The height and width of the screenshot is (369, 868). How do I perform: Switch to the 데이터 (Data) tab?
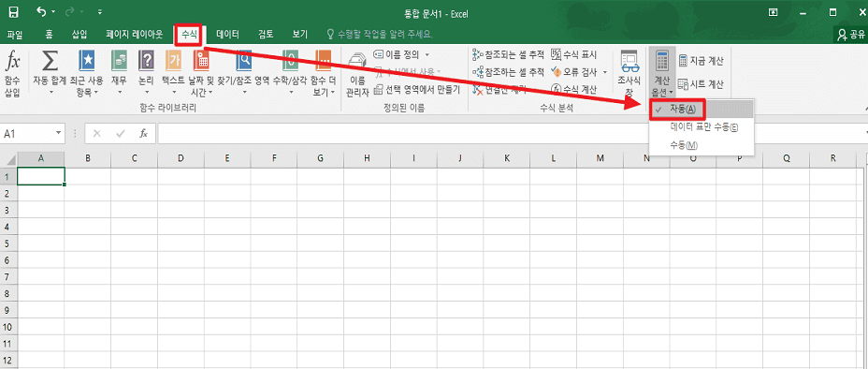coord(227,35)
